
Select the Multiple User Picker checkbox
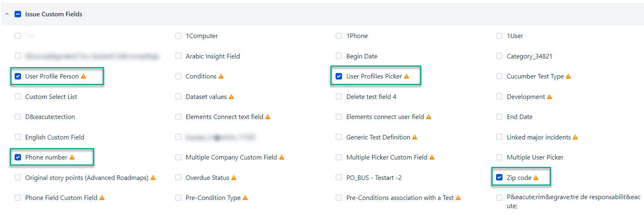point(499,157)
